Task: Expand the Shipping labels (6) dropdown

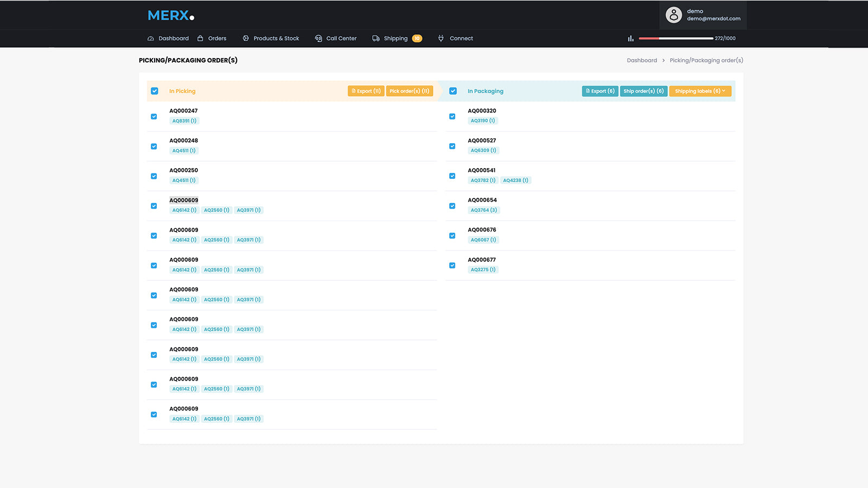Action: pos(700,91)
